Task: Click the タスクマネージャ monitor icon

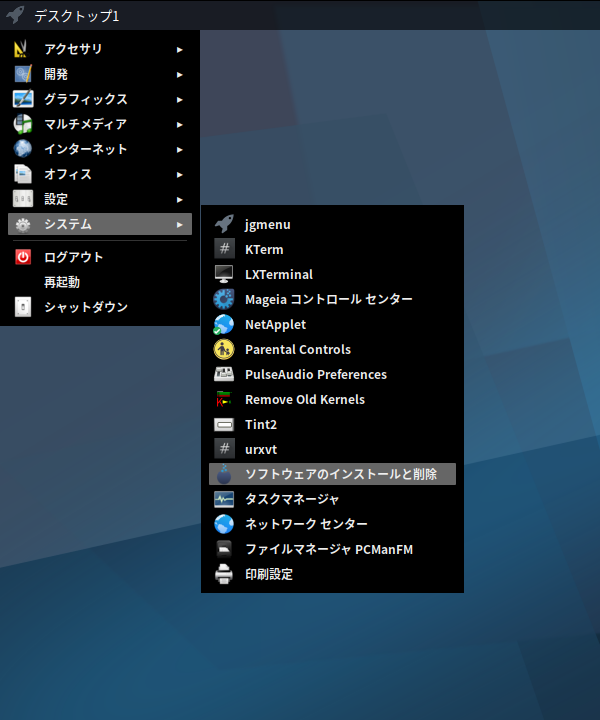Action: click(x=224, y=500)
